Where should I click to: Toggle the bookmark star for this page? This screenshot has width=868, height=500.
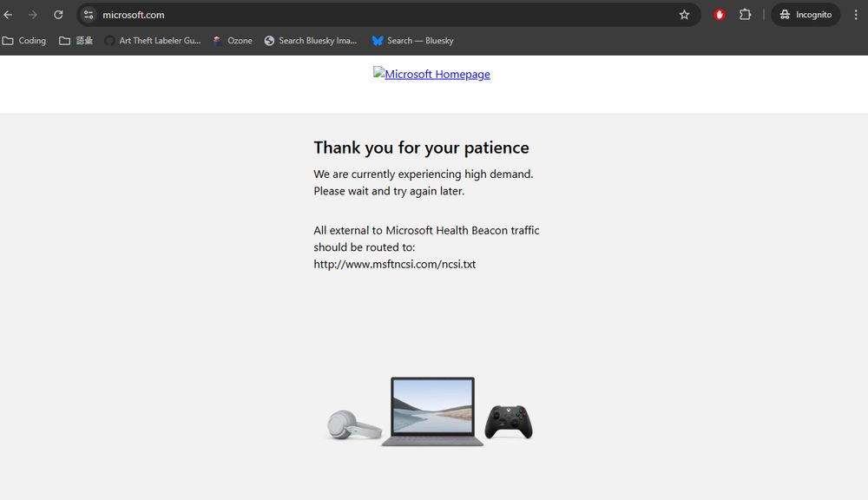685,15
